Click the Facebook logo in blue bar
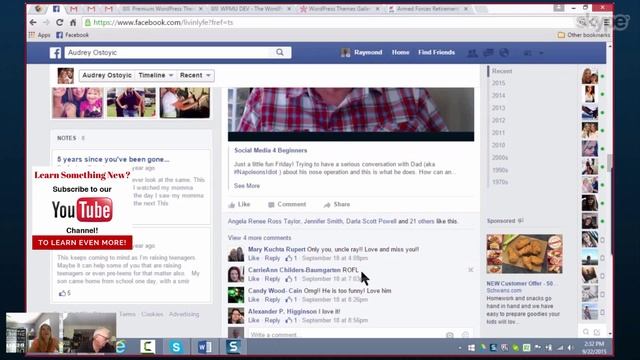The image size is (640, 360). [x=56, y=53]
